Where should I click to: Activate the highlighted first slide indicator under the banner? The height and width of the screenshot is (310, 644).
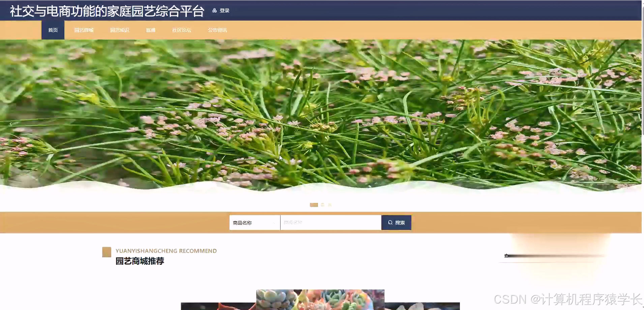tap(314, 205)
